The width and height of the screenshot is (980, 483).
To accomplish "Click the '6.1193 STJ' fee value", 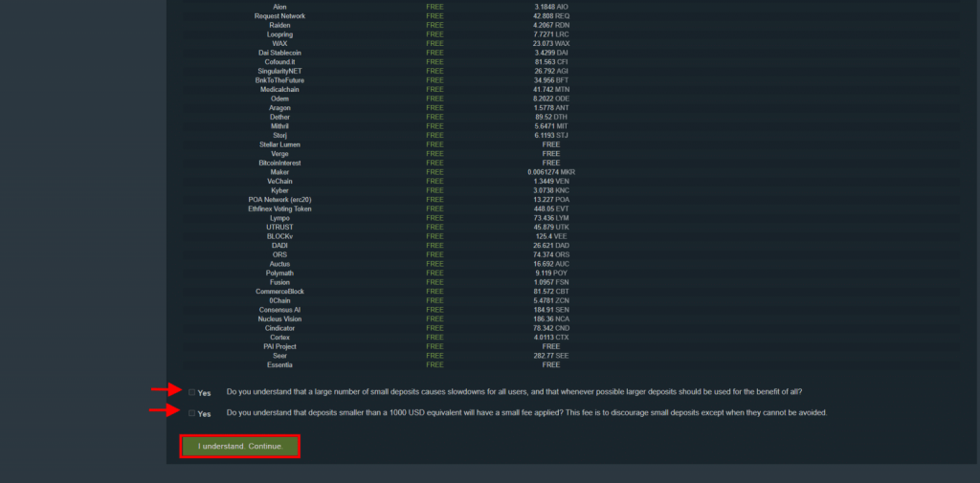I will click(x=550, y=136).
